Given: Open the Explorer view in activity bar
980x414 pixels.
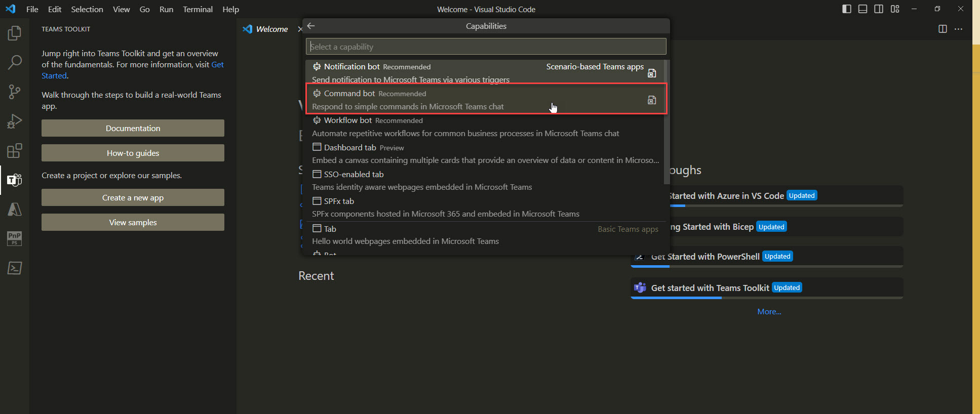Looking at the screenshot, I should (15, 33).
